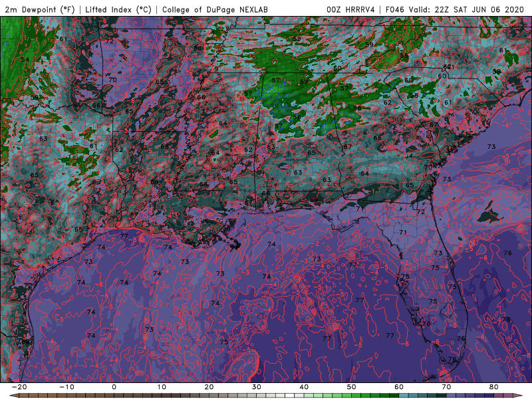Click the left arrow end of the color bar
This screenshot has height=399, width=532.
pos(13,396)
